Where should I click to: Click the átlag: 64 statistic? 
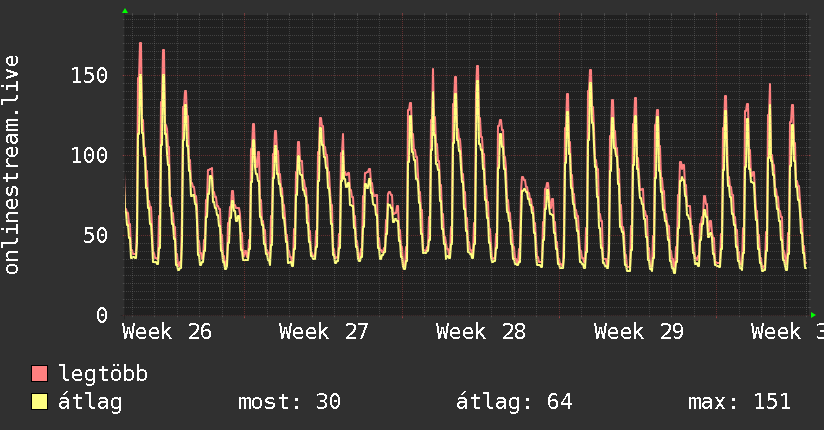tap(514, 402)
